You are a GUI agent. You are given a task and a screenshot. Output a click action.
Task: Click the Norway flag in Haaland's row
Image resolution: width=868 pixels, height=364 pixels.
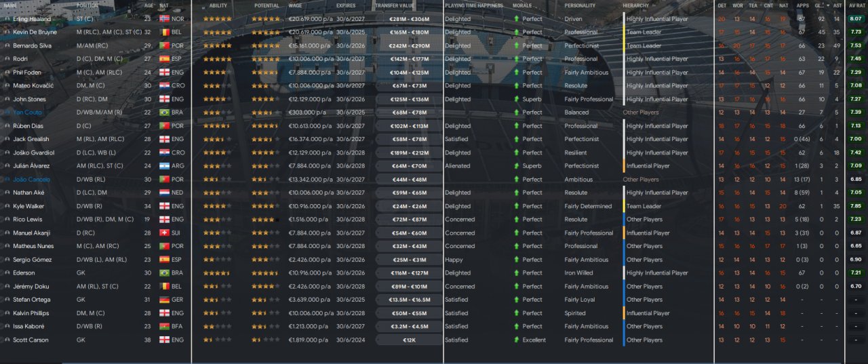pyautogui.click(x=164, y=19)
